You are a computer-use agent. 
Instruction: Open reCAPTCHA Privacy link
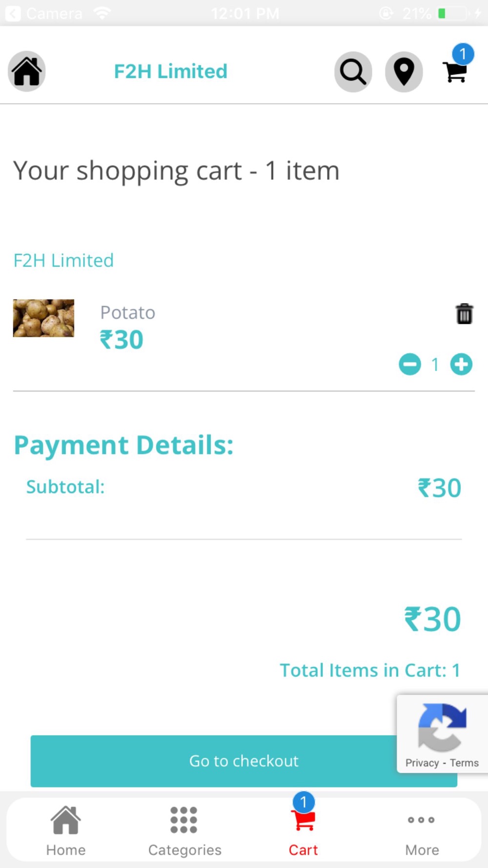tap(422, 763)
